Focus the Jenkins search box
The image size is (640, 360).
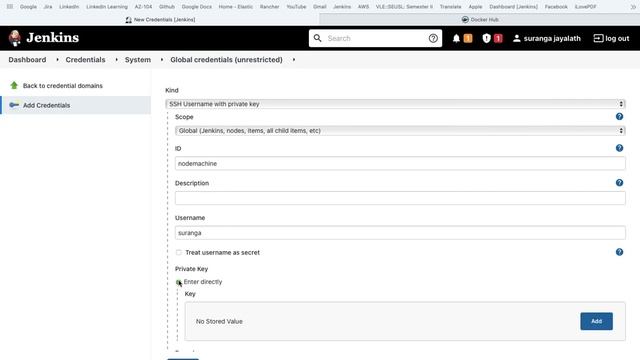coord(375,38)
